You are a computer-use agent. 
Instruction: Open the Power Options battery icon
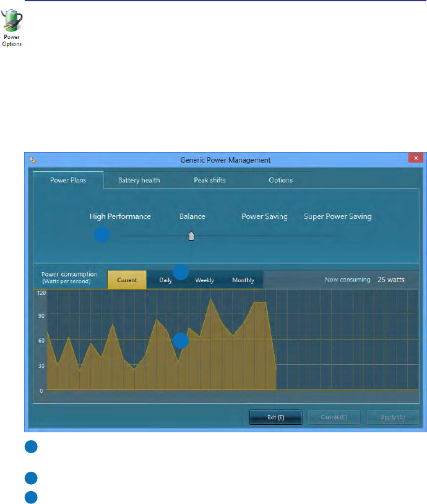click(12, 28)
